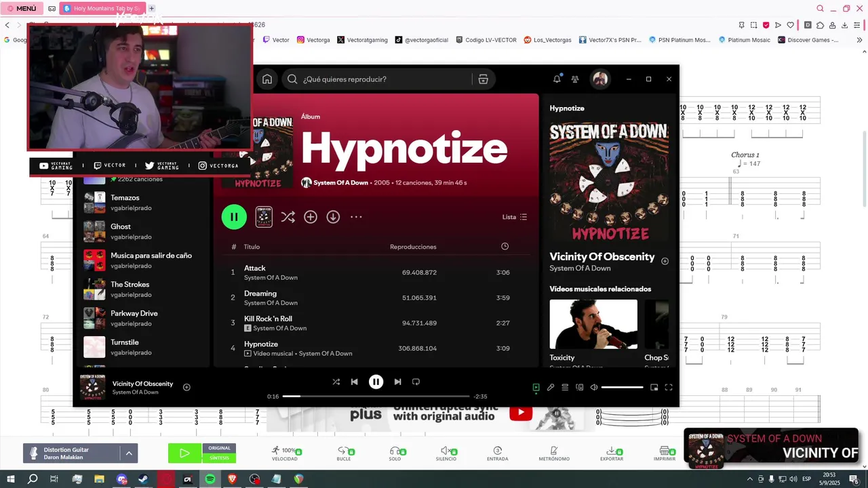Skip to previous track
The height and width of the screenshot is (488, 868).
coord(354,382)
